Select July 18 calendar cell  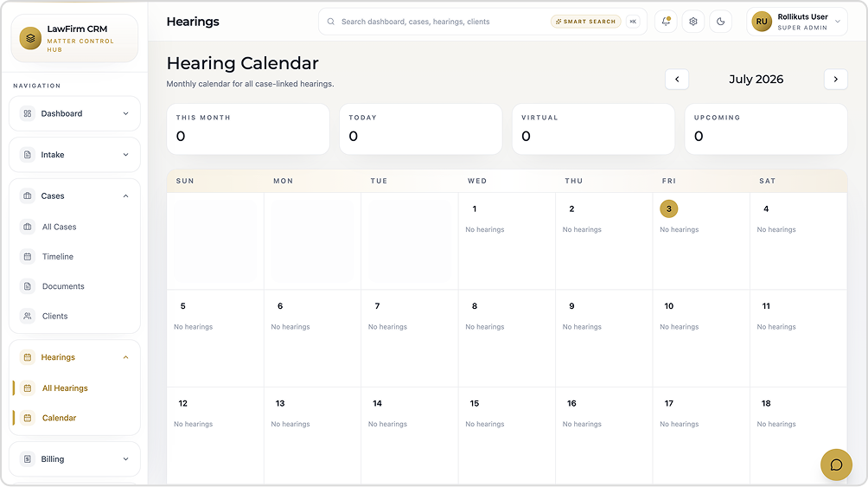[x=798, y=436]
